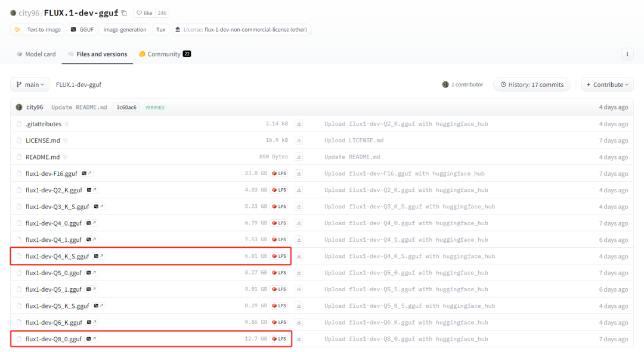Open the kebab menu on the right
The image size is (644, 352).
pyautogui.click(x=627, y=54)
